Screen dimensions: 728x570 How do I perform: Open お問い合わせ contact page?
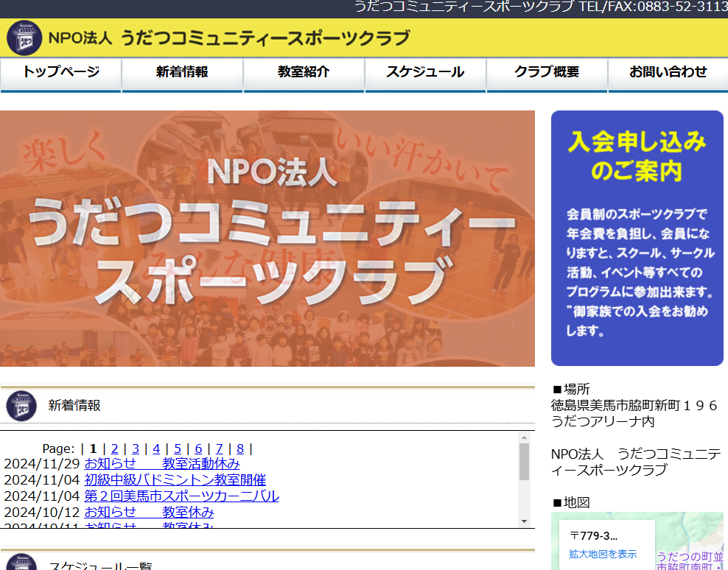668,74
